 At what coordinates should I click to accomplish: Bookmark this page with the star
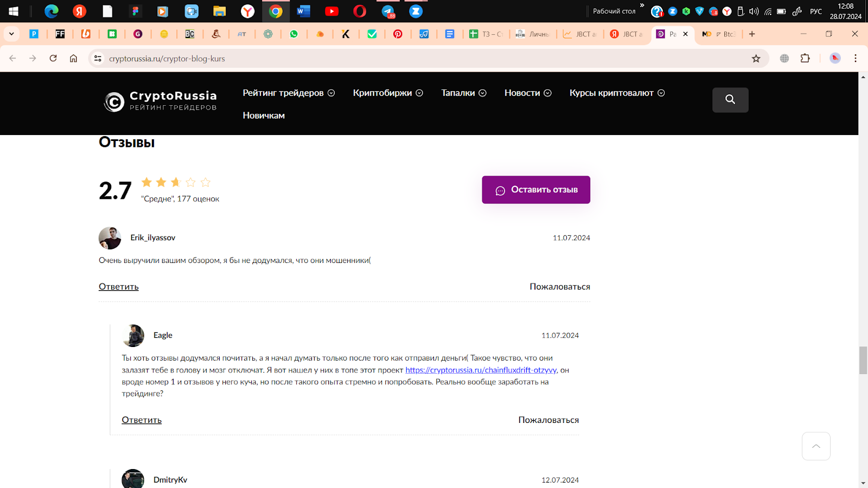[x=756, y=58]
